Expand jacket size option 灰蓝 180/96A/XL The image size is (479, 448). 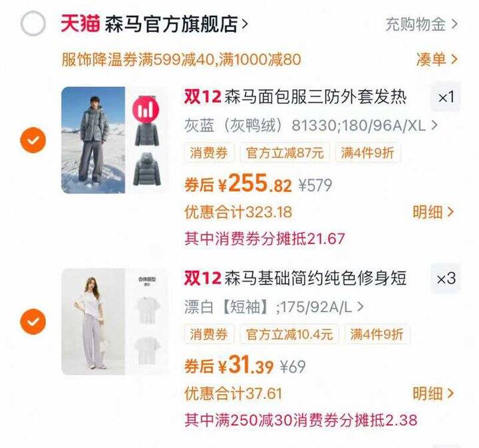click(x=311, y=125)
